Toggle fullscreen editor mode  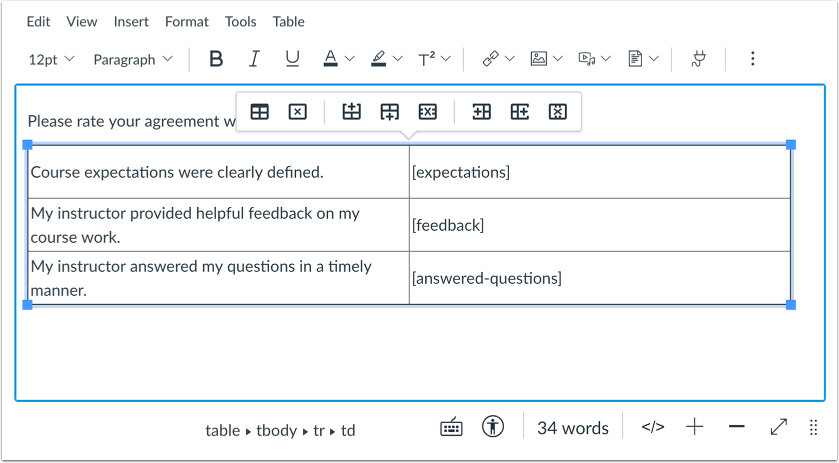click(779, 427)
